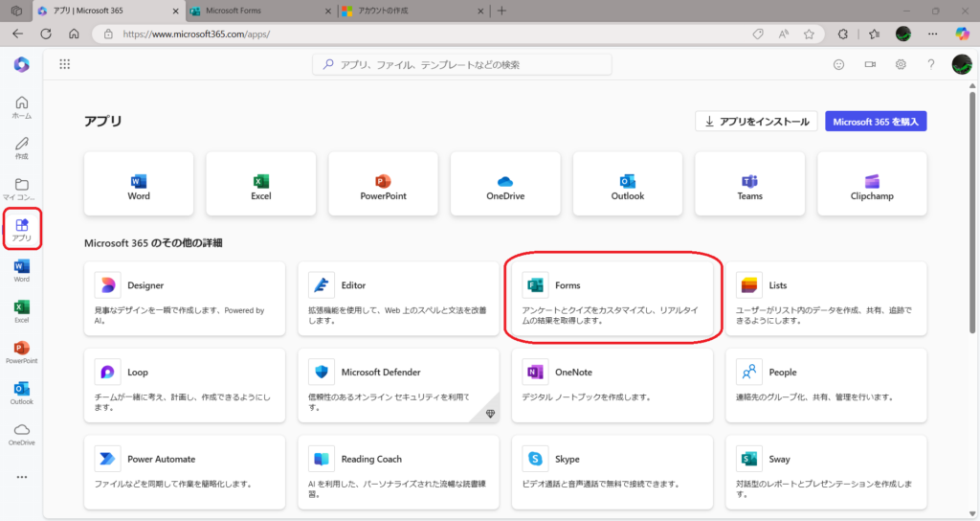Launch PowerPoint from the top app row
Image resolution: width=980 pixels, height=521 pixels.
(x=383, y=184)
